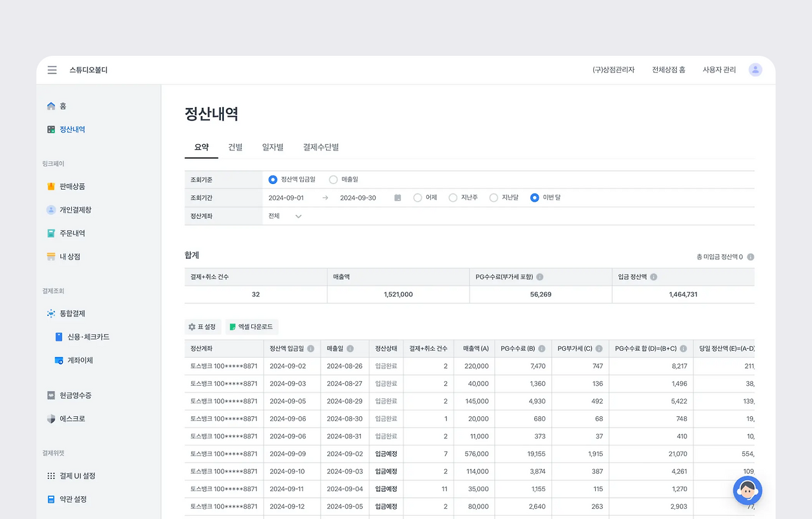Click the 2024-08-27 매출일 cell
The height and width of the screenshot is (519, 812).
[344, 384]
